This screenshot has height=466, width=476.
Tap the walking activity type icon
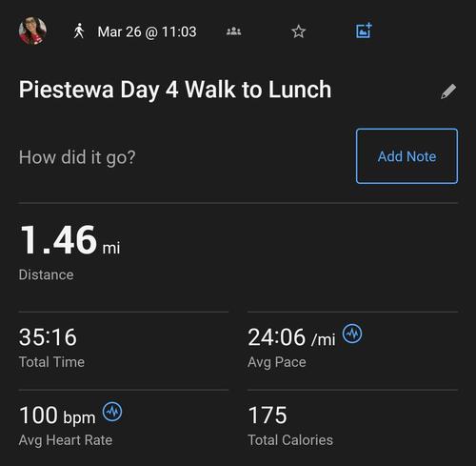[79, 31]
